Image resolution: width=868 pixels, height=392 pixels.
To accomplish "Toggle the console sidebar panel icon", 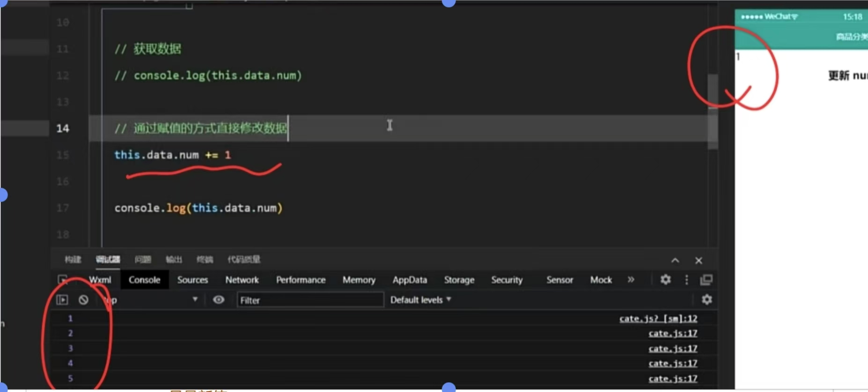I will [x=62, y=300].
